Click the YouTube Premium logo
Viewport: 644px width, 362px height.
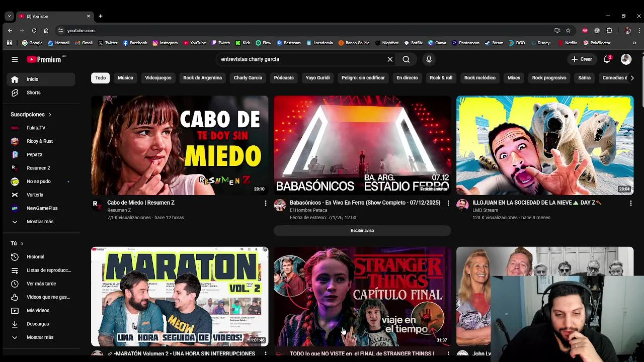click(x=44, y=59)
